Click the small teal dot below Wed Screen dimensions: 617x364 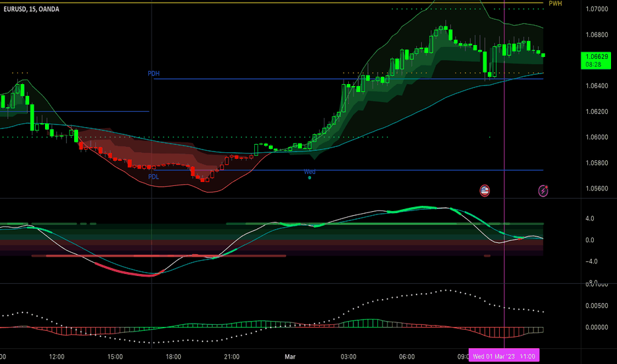click(309, 178)
